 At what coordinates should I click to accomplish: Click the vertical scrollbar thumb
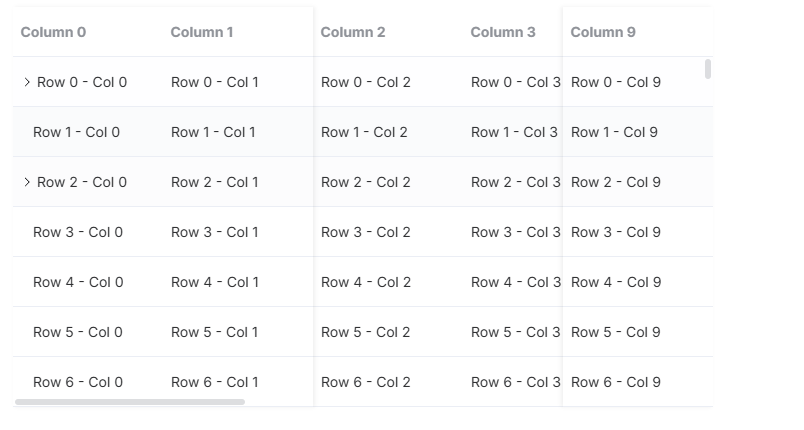[708, 69]
